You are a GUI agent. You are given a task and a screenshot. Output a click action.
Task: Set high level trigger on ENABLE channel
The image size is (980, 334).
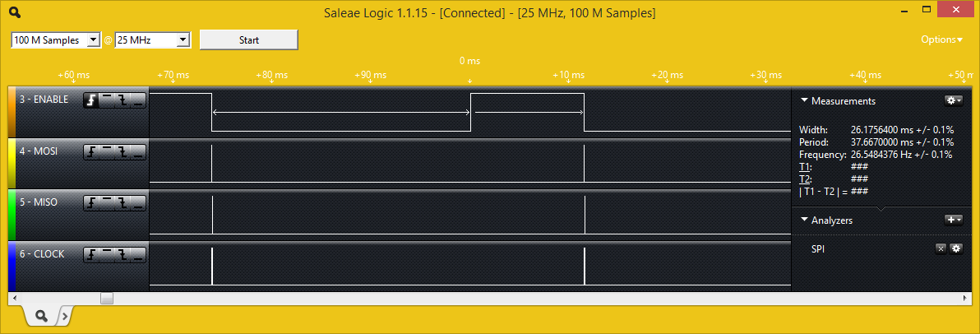[107, 100]
